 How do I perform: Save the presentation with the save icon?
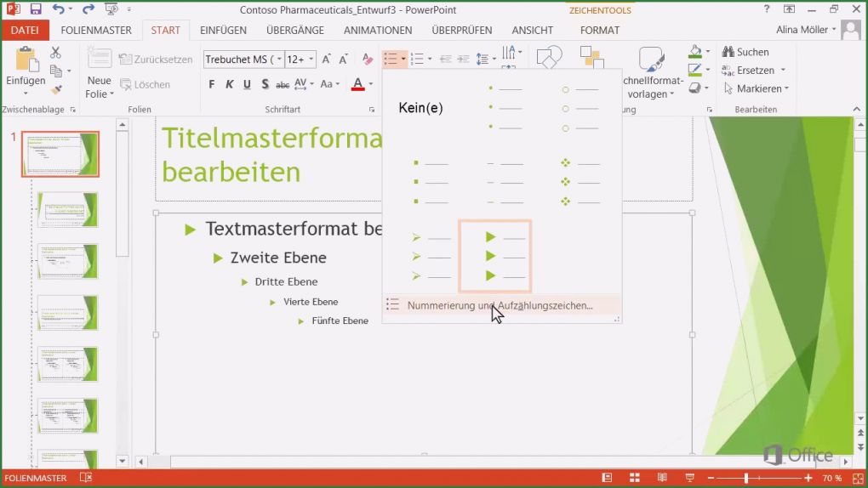click(36, 9)
